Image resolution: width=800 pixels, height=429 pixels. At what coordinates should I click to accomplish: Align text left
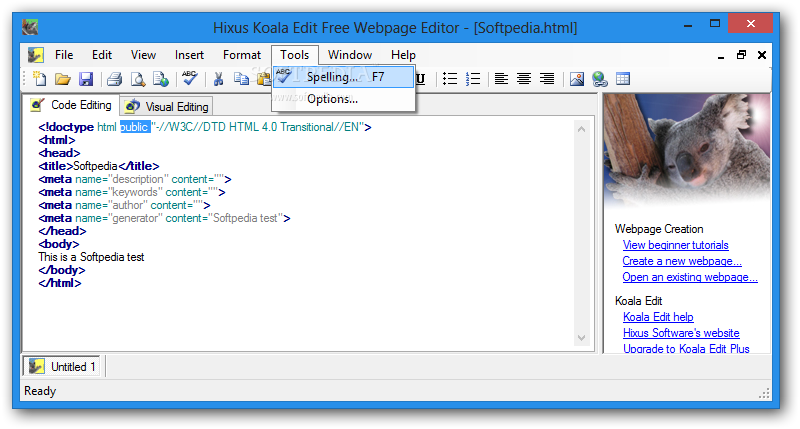pyautogui.click(x=501, y=79)
